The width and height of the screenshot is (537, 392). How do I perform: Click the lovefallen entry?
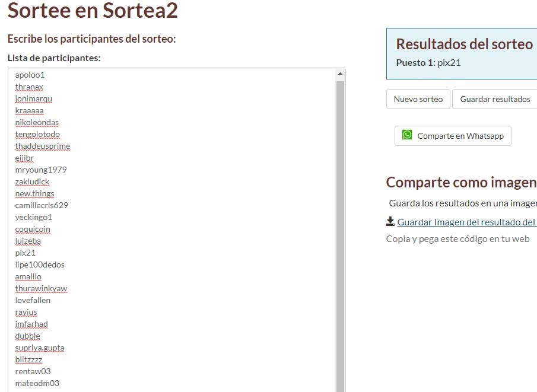(x=33, y=300)
